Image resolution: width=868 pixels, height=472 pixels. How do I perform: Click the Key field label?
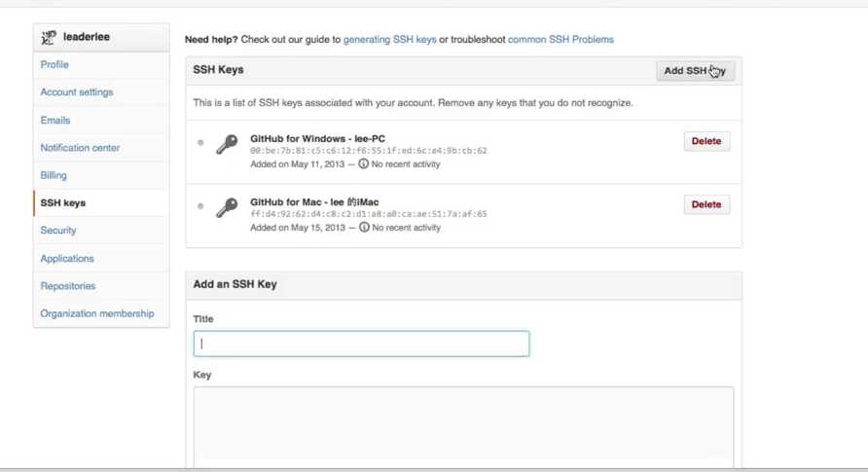click(202, 375)
